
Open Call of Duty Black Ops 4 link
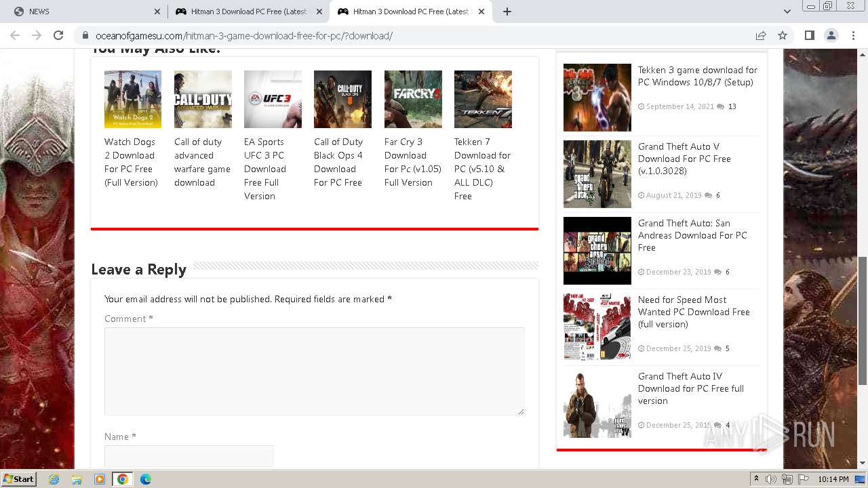(x=338, y=162)
